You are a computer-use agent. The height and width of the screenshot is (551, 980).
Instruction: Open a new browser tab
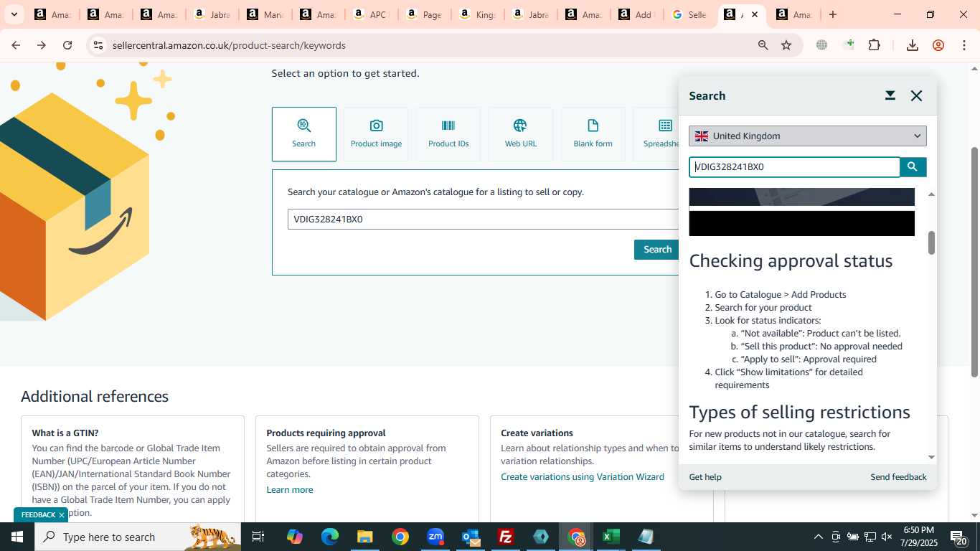833,14
